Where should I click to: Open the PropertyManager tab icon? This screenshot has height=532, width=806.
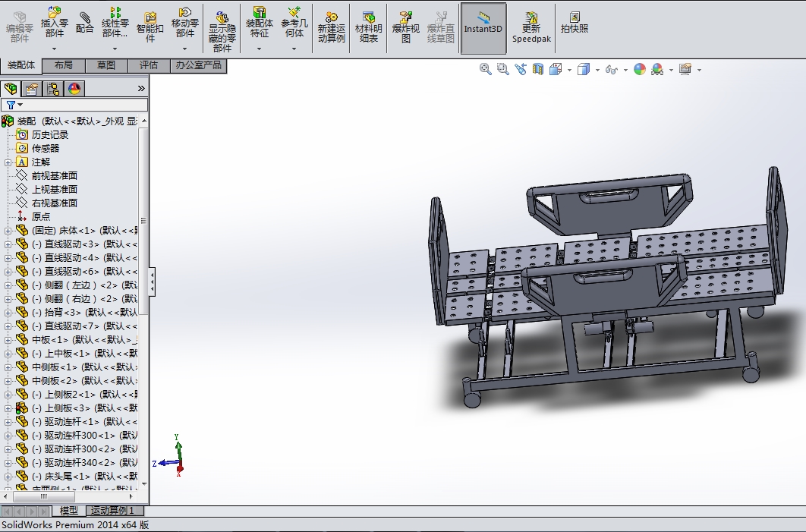(x=32, y=89)
